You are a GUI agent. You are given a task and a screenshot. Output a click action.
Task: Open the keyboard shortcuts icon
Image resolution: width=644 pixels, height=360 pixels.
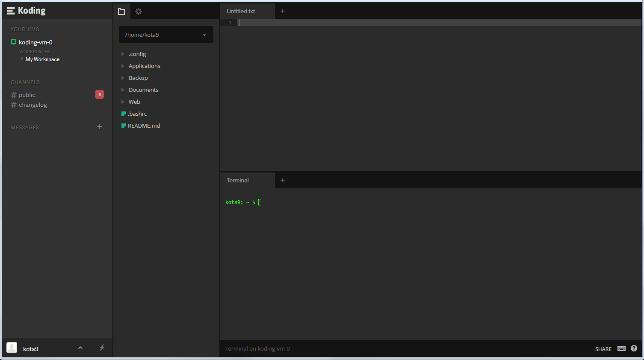click(622, 348)
